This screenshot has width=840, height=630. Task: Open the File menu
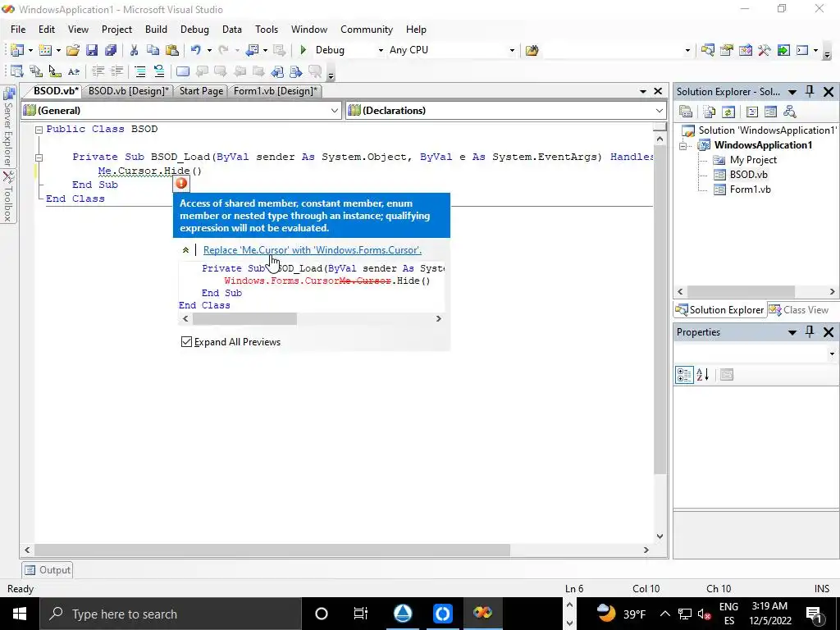click(18, 30)
